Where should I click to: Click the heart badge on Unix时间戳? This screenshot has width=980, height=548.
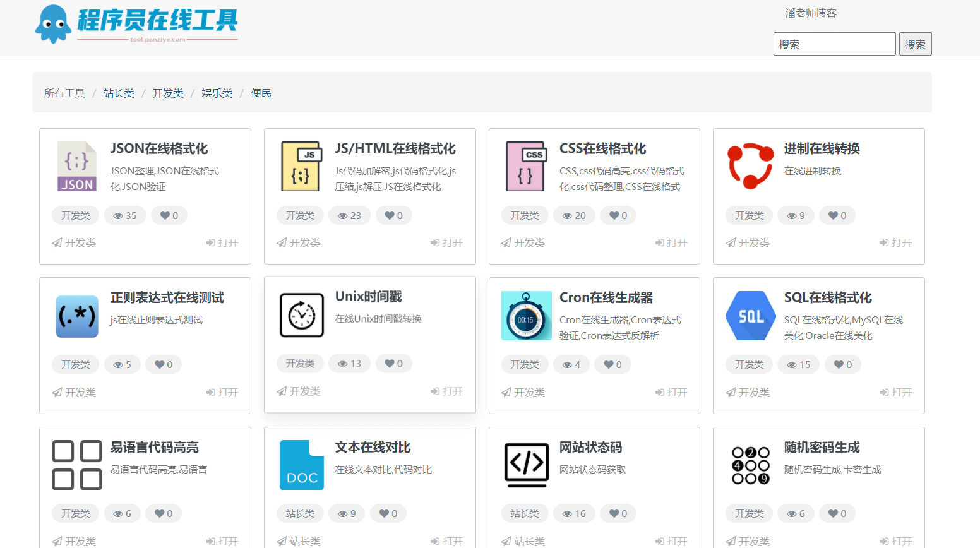click(x=394, y=363)
